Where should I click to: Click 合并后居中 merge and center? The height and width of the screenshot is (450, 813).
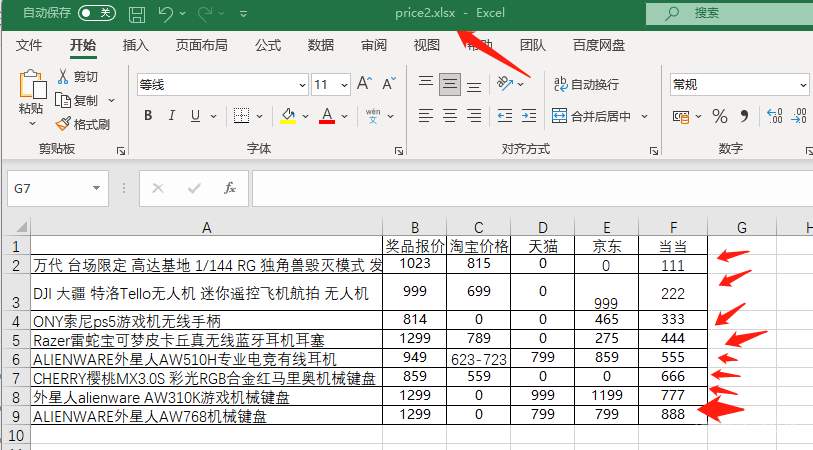[x=591, y=116]
